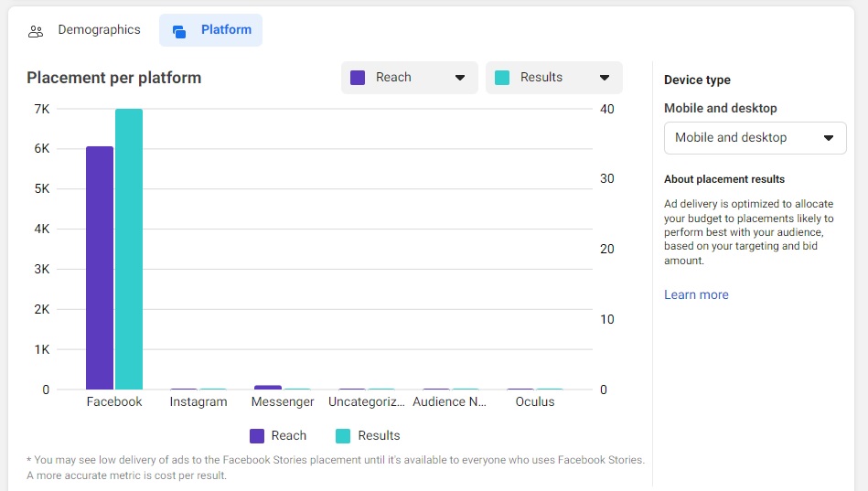Select the Messenger axis label
This screenshot has width=868, height=491.
(283, 402)
